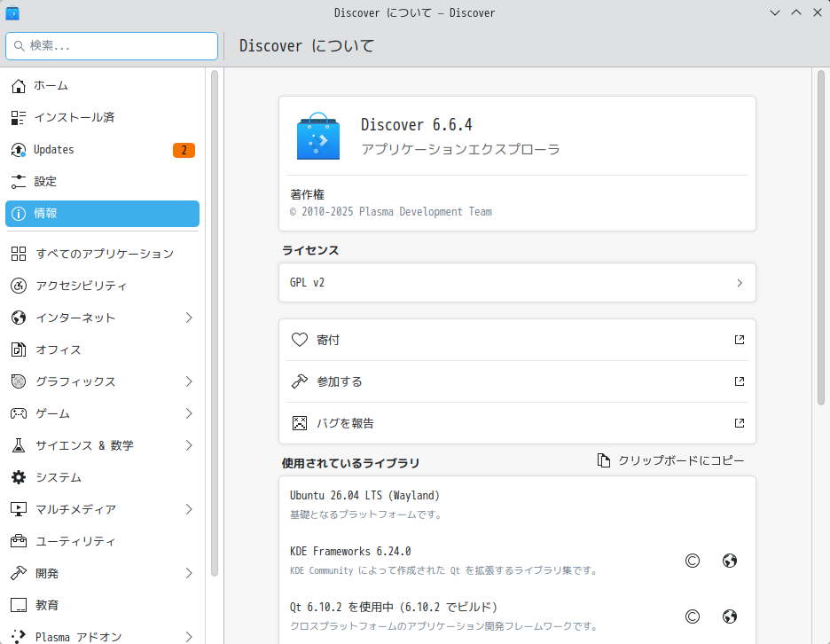This screenshot has width=830, height=644.
Task: Click the graphics icon beside グラフィックス
Action: [19, 381]
